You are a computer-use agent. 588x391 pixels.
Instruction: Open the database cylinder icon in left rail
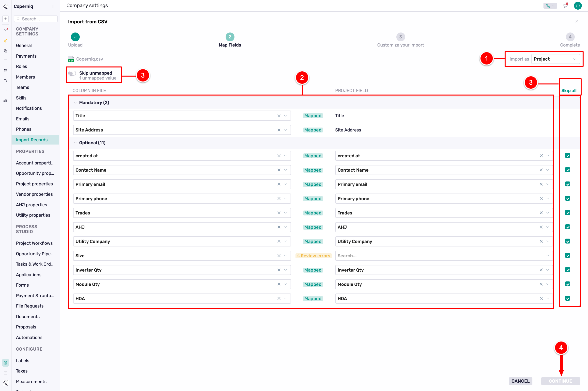click(5, 91)
